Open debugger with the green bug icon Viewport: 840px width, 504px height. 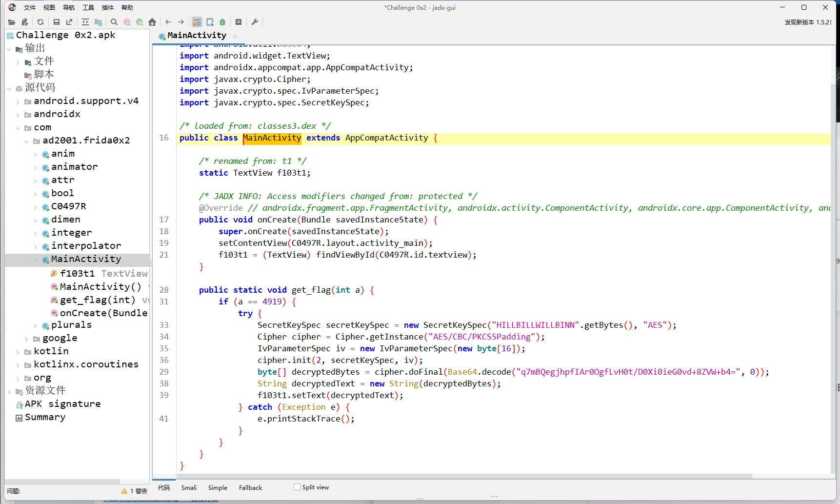coord(222,22)
